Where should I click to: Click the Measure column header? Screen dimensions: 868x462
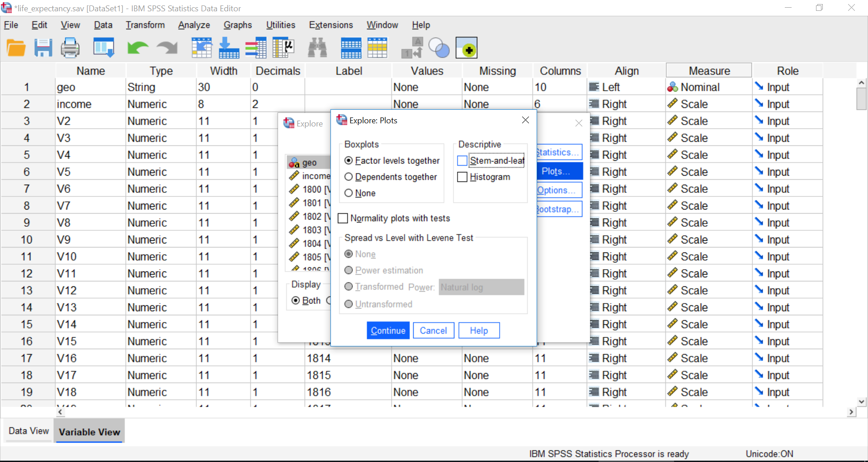click(x=709, y=70)
